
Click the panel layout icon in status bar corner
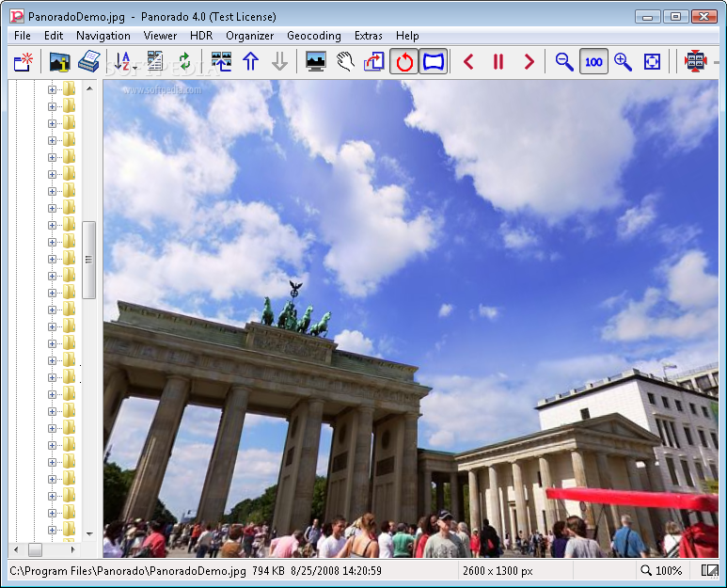[x=709, y=571]
